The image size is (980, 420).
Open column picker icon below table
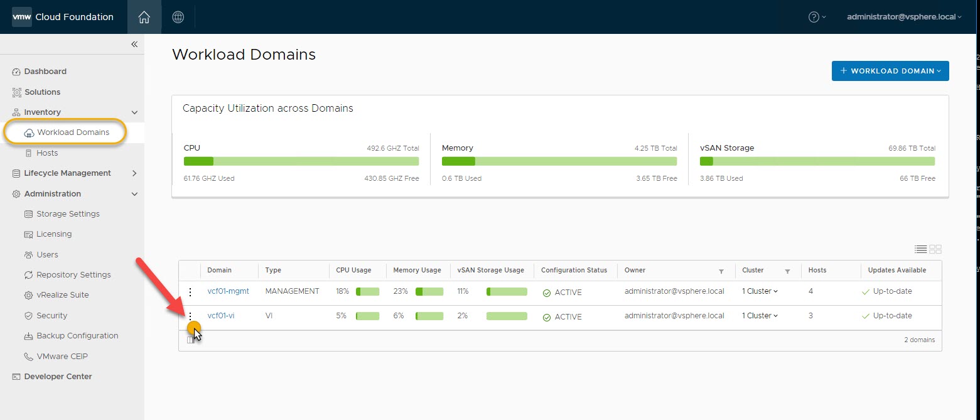click(x=190, y=340)
